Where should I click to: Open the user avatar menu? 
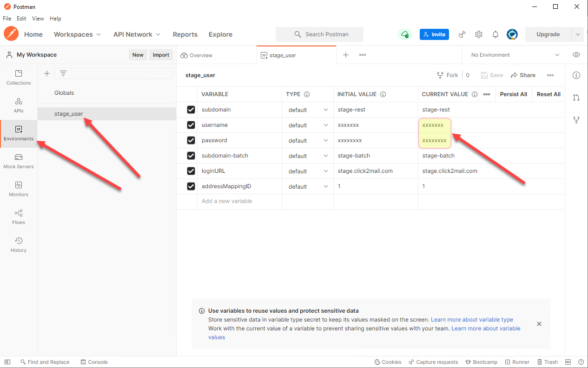[512, 34]
